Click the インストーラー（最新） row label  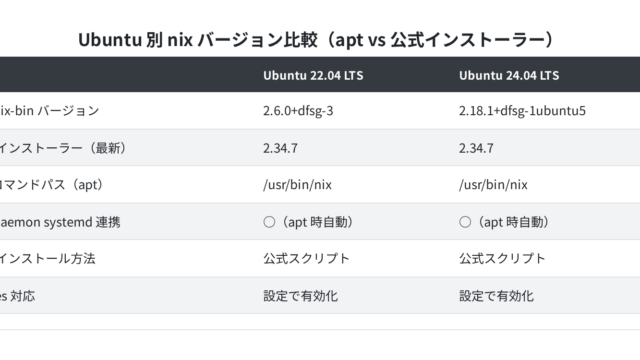pos(62,148)
